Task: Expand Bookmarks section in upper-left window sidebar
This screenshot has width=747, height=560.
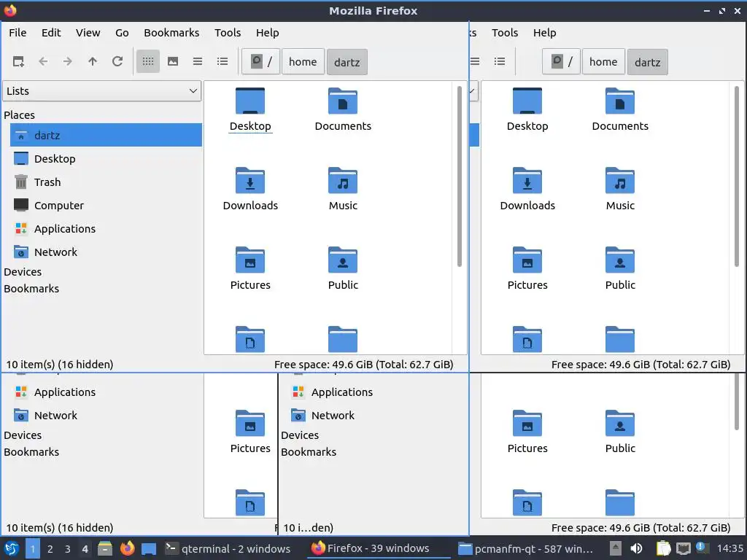Action: (31, 289)
